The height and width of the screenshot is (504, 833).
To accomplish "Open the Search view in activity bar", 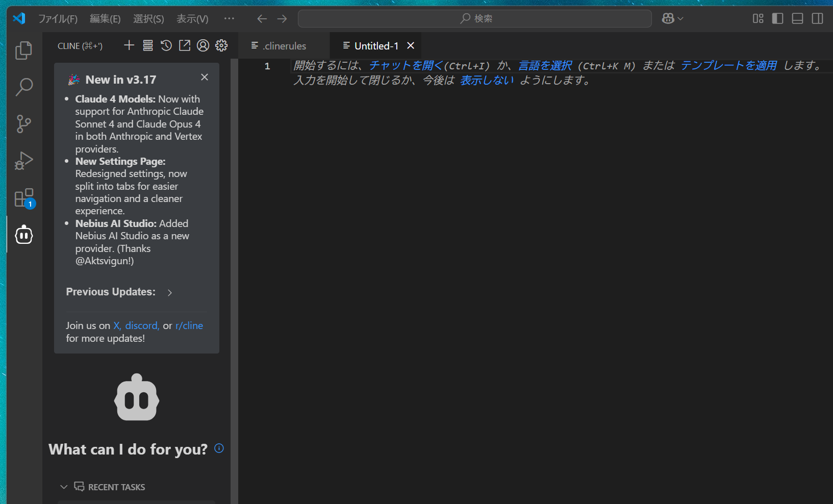I will coord(23,87).
